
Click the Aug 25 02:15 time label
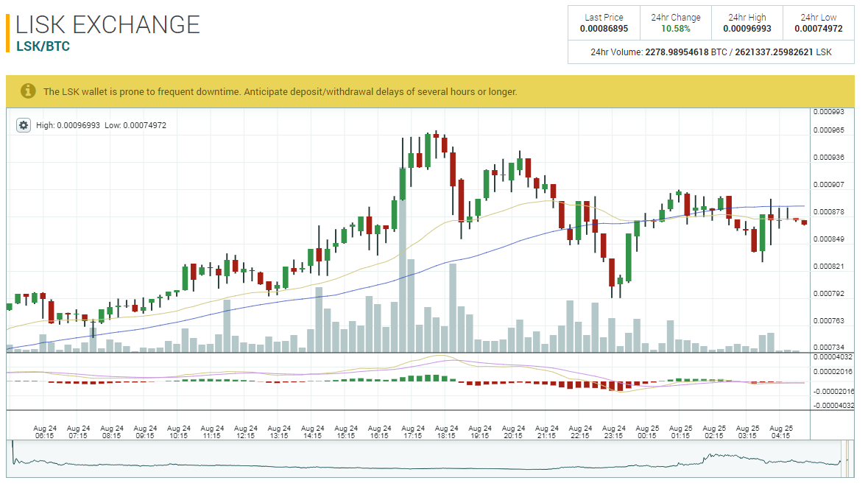[x=714, y=432]
